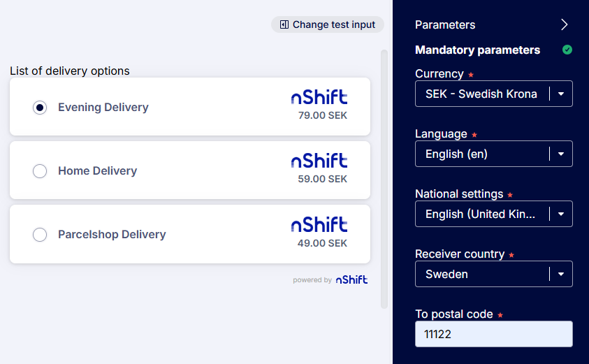Image resolution: width=589 pixels, height=364 pixels.
Task: Select the Evening Delivery radio button
Action: pyautogui.click(x=40, y=108)
